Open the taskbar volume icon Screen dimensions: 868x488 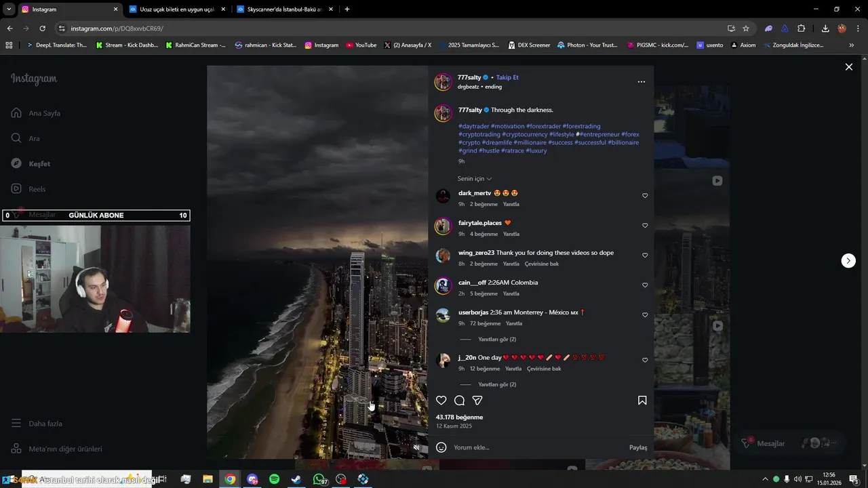(x=797, y=479)
